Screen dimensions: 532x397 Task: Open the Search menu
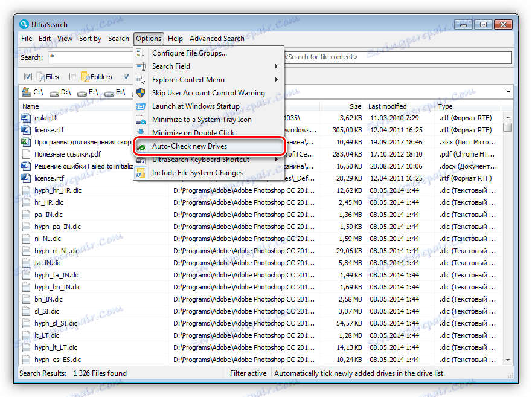[x=118, y=39]
